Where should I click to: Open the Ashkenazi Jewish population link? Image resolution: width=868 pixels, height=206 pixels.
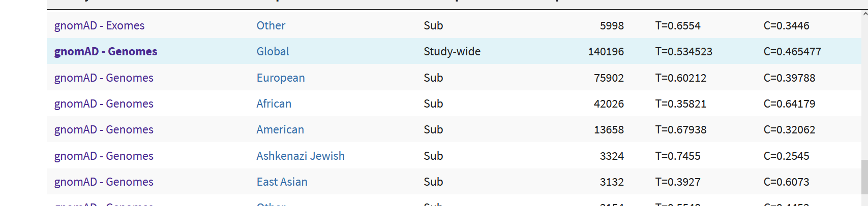tap(301, 156)
